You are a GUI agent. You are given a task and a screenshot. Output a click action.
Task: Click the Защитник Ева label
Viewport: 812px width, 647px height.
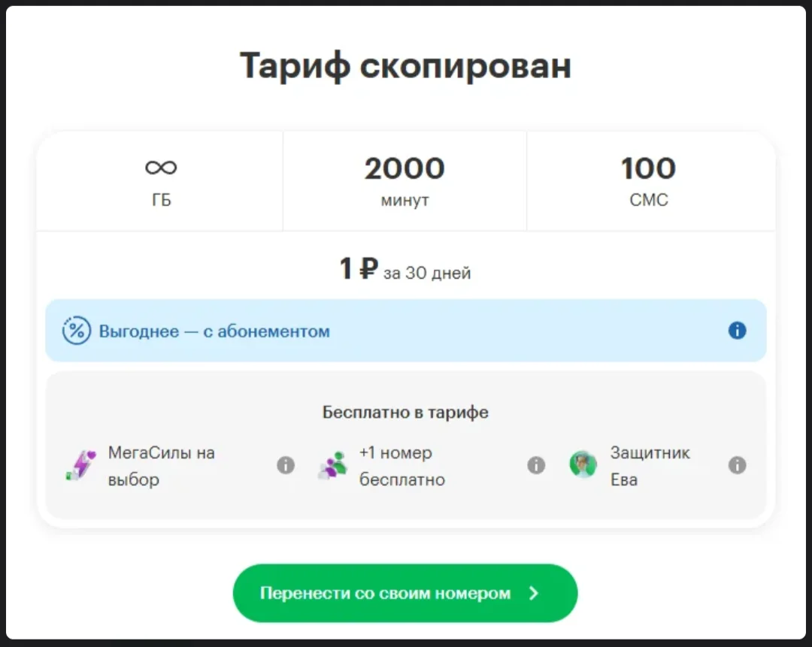[650, 466]
